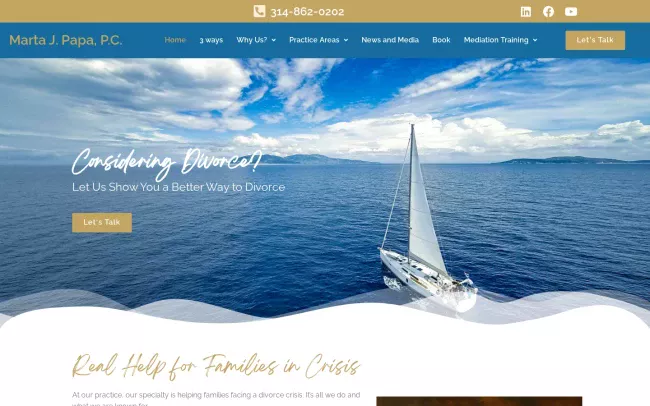Open the 3 ways menu item
The height and width of the screenshot is (406, 650).
(211, 40)
